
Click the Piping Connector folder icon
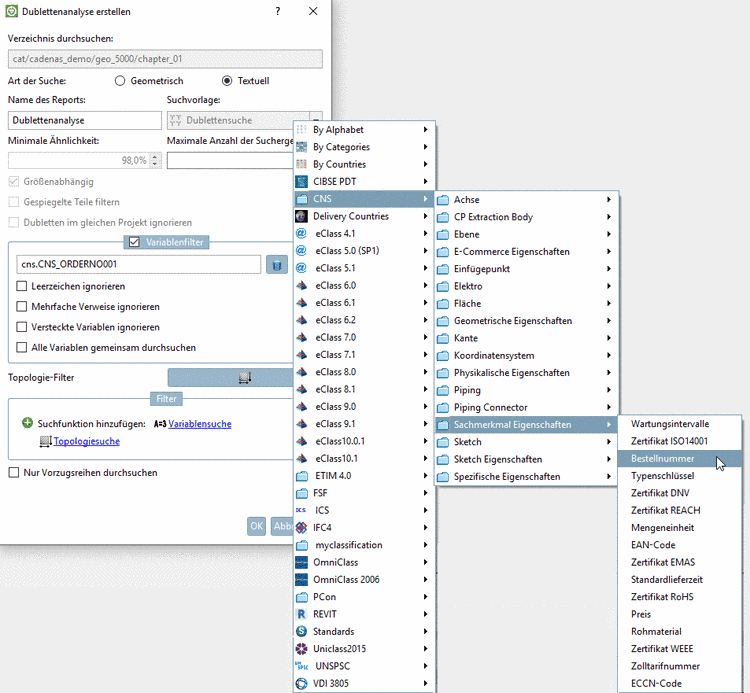click(x=443, y=407)
